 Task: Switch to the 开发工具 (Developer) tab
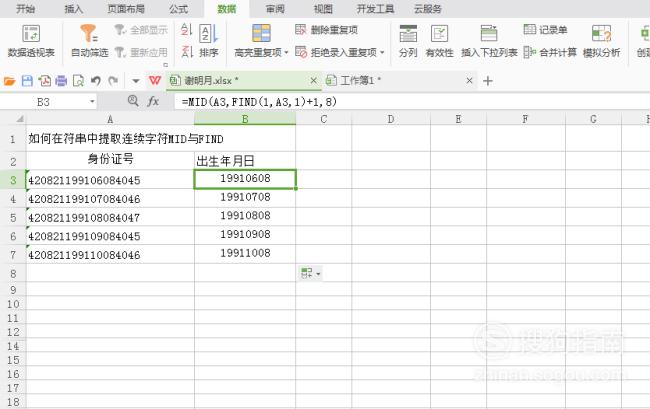[x=376, y=9]
